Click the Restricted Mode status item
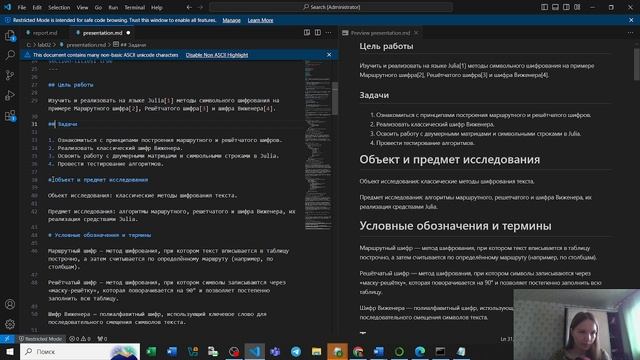Viewport: 640px width, 360px height. [x=40, y=339]
